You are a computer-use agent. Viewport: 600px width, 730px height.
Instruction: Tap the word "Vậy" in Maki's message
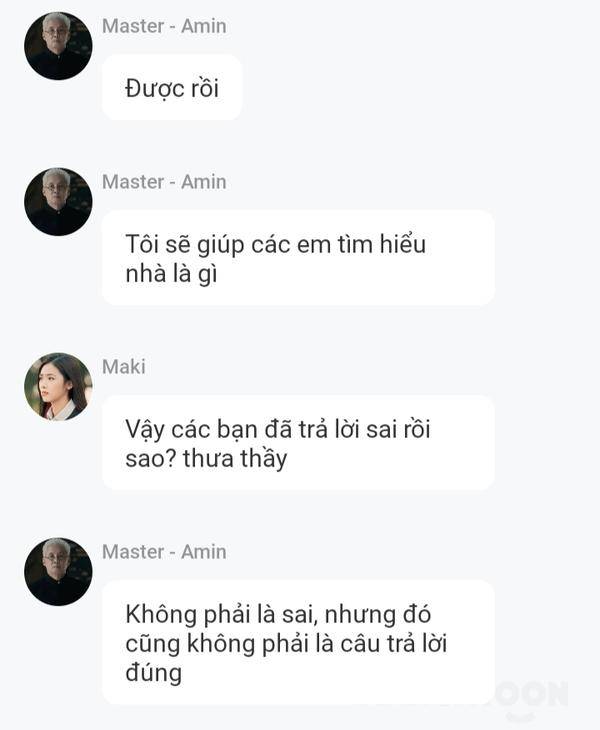point(145,429)
